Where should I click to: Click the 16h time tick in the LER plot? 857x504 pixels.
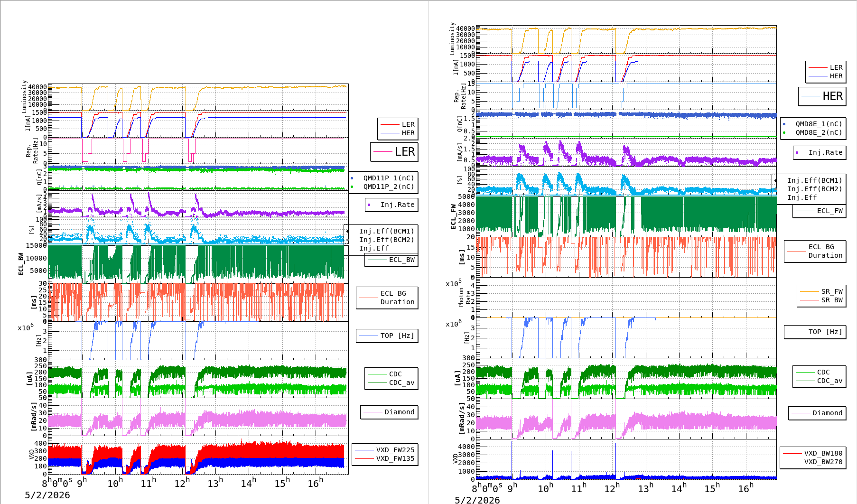[316, 483]
